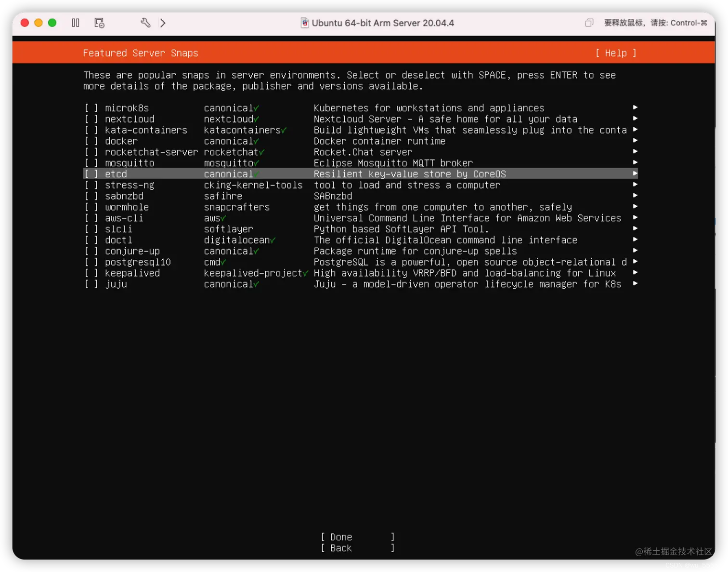Expand details arrow for the mosquitto row
The image size is (728, 572).
pyautogui.click(x=635, y=163)
